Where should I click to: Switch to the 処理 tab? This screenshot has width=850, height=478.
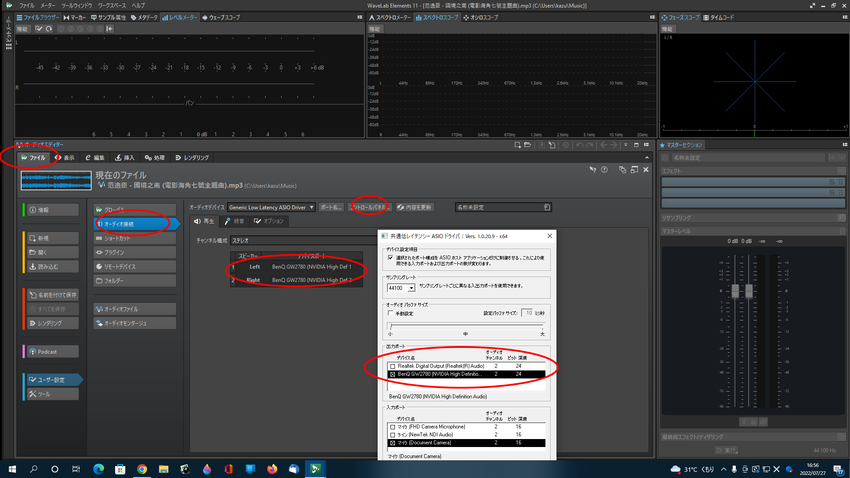click(x=154, y=158)
